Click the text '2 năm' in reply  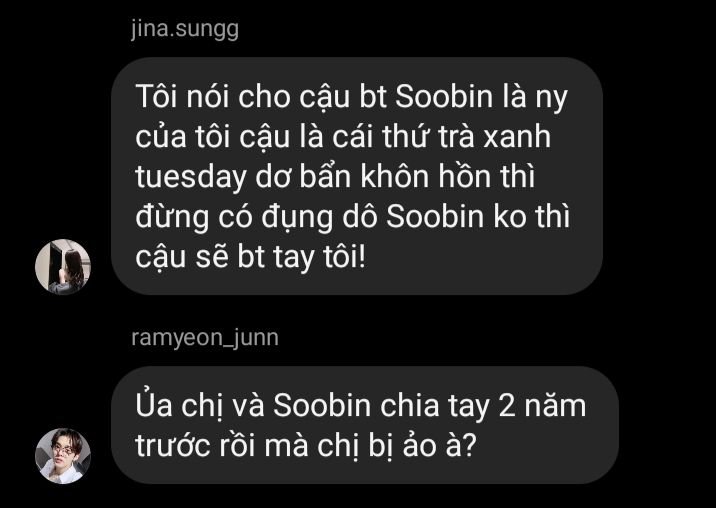tap(542, 405)
